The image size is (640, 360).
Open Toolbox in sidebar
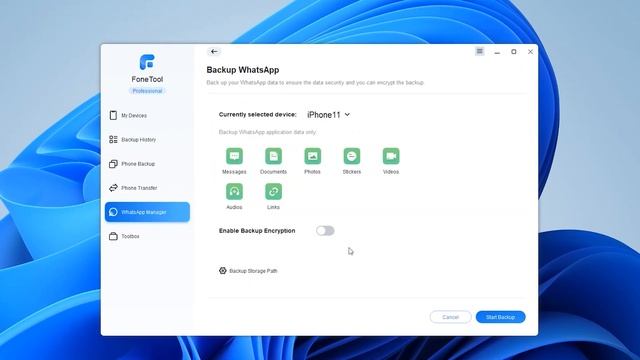(x=147, y=236)
